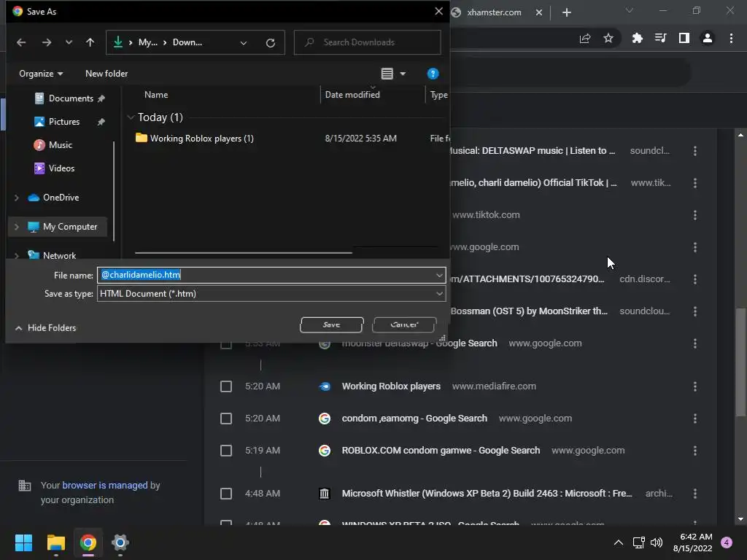This screenshot has height=560, width=747.
Task: Check Microsoft Whistler history entry
Action: [226, 494]
